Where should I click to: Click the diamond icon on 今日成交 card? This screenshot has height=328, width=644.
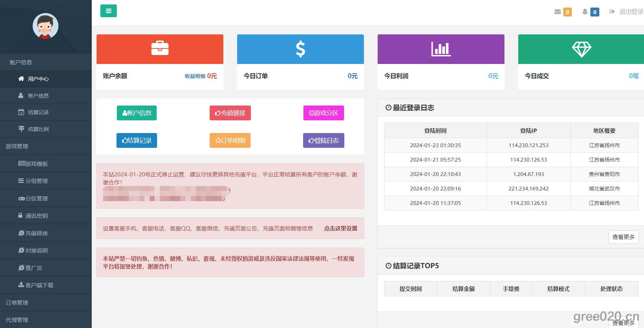click(x=581, y=49)
